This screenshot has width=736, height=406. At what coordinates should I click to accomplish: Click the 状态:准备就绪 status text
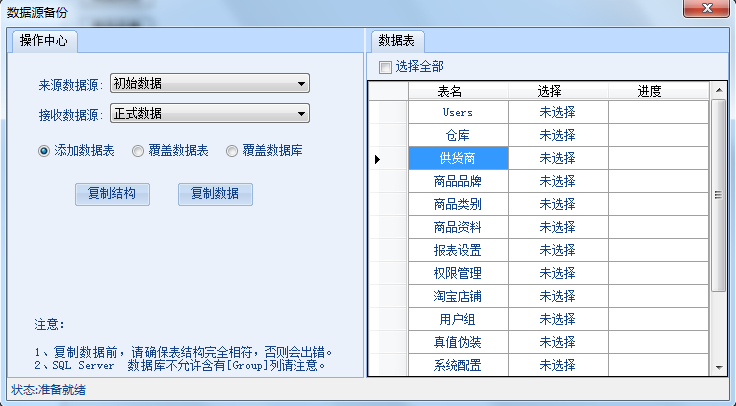49,390
